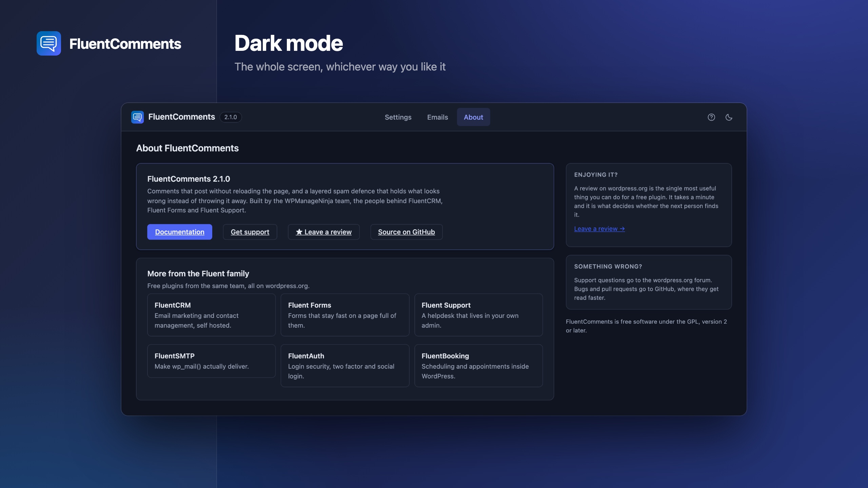Screen dimensions: 868x488
Task: Click the FluentComments name in the app header
Action: pyautogui.click(x=181, y=117)
